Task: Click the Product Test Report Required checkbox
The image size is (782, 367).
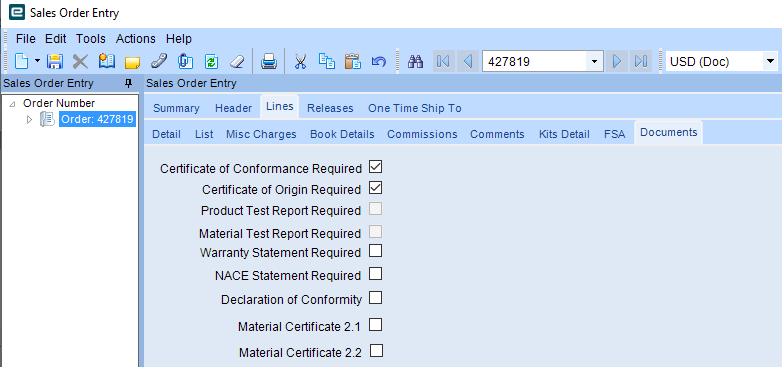Action: [376, 209]
